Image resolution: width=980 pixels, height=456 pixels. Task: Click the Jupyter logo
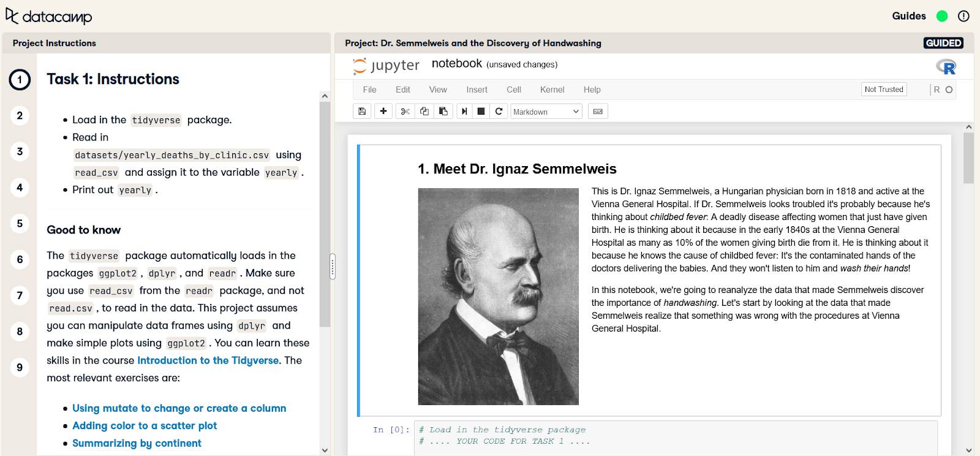386,66
